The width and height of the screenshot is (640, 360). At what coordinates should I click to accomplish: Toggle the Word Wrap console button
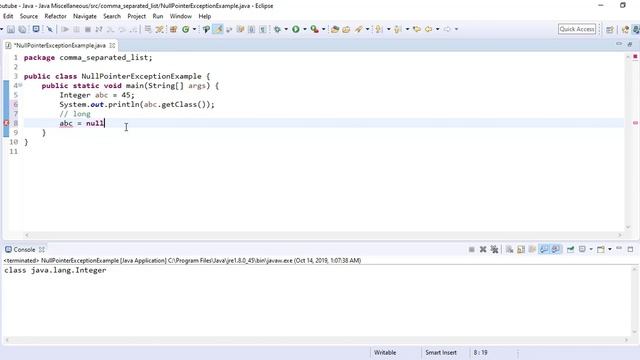532,249
